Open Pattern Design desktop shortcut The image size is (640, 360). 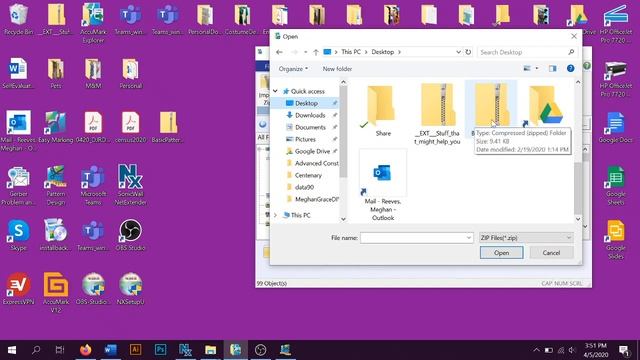click(x=56, y=186)
